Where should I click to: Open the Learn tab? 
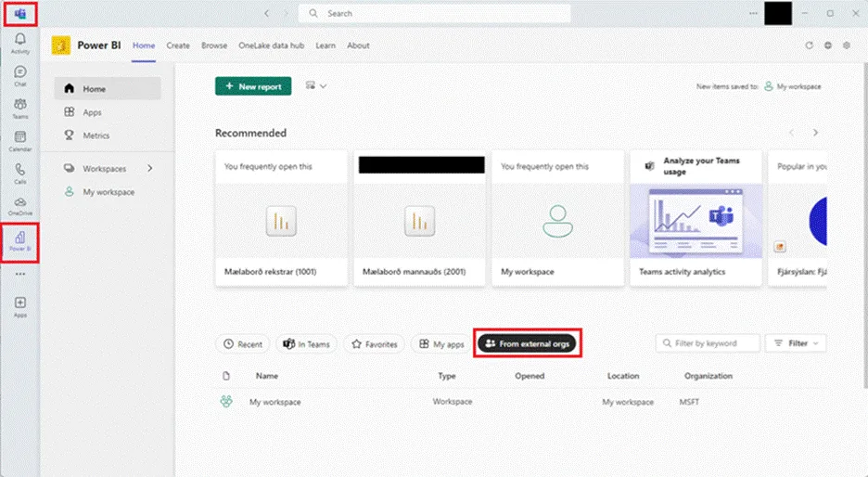pyautogui.click(x=325, y=45)
